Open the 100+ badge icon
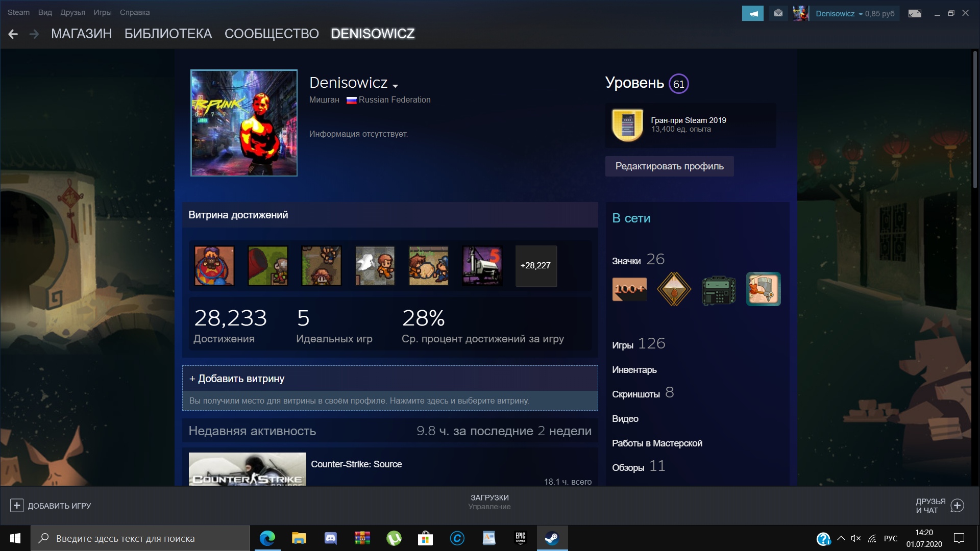Viewport: 980px width, 551px height. pos(629,289)
